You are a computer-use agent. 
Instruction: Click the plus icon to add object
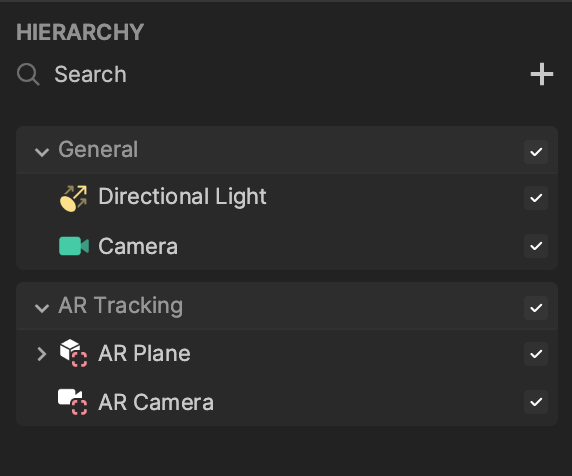coord(542,74)
